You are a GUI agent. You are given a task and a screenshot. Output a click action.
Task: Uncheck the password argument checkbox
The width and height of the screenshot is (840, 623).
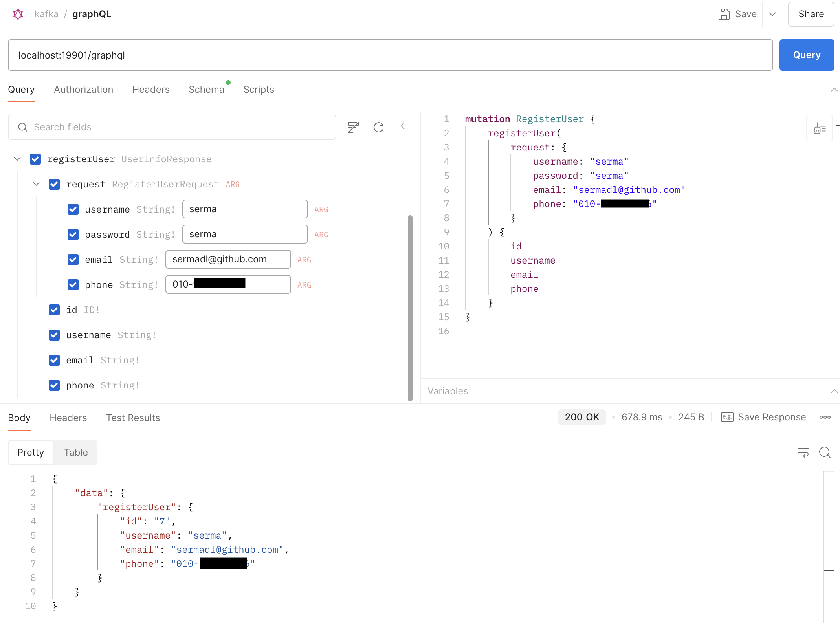[73, 235]
